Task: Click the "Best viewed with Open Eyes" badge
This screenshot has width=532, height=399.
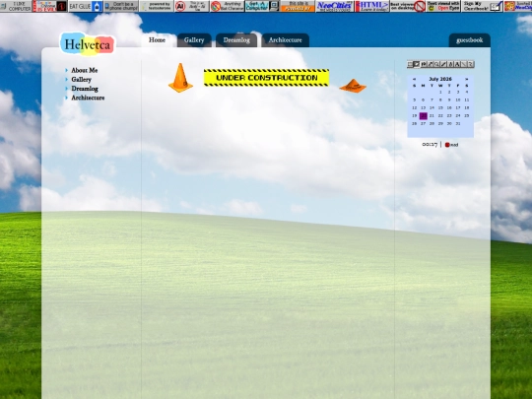Action: [x=443, y=6]
